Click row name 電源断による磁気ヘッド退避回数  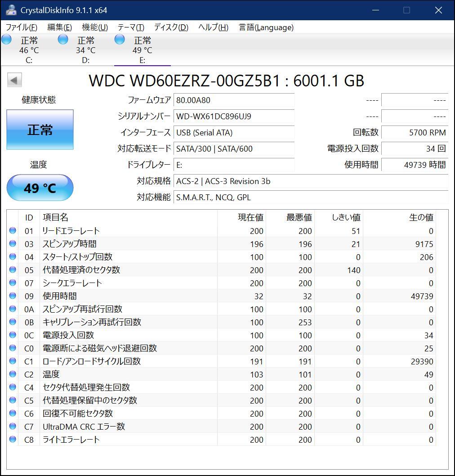tap(99, 348)
